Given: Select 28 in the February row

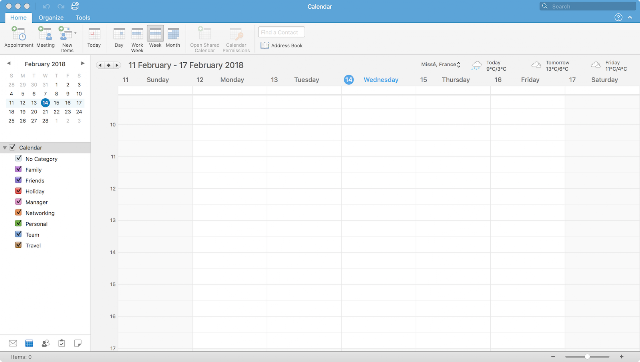Looking at the screenshot, I should click(x=45, y=121).
